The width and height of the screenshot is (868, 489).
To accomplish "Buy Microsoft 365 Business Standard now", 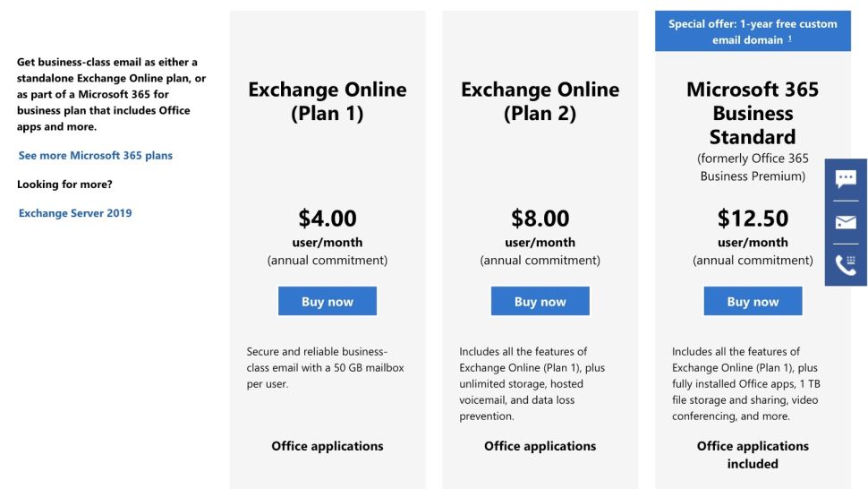I will pos(753,301).
